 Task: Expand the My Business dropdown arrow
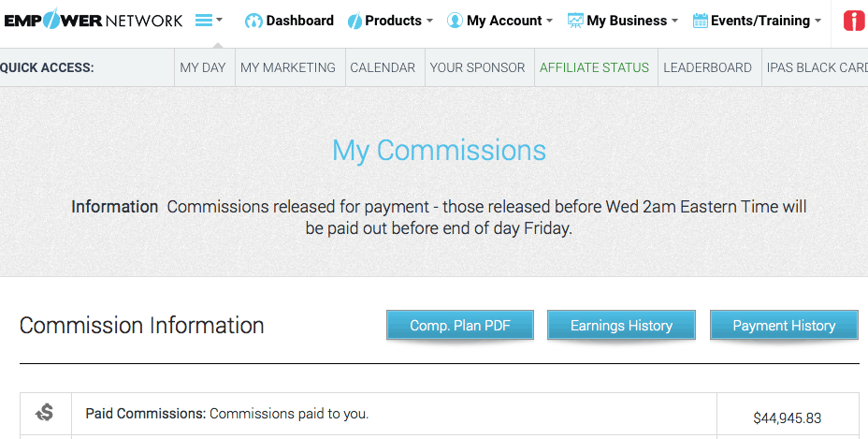[x=674, y=21]
